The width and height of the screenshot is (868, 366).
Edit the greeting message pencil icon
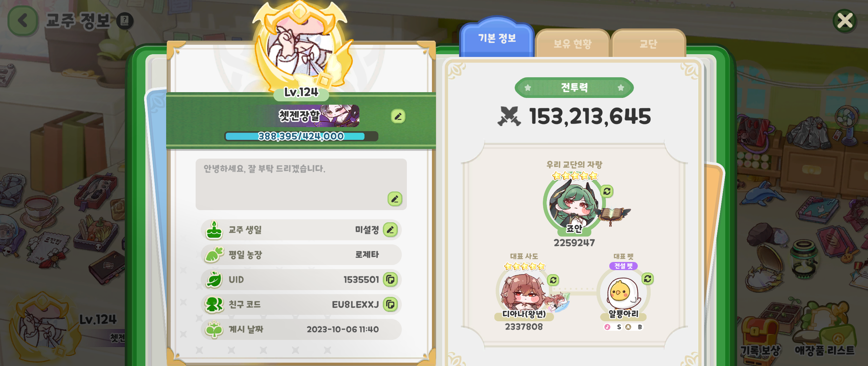[x=395, y=199]
